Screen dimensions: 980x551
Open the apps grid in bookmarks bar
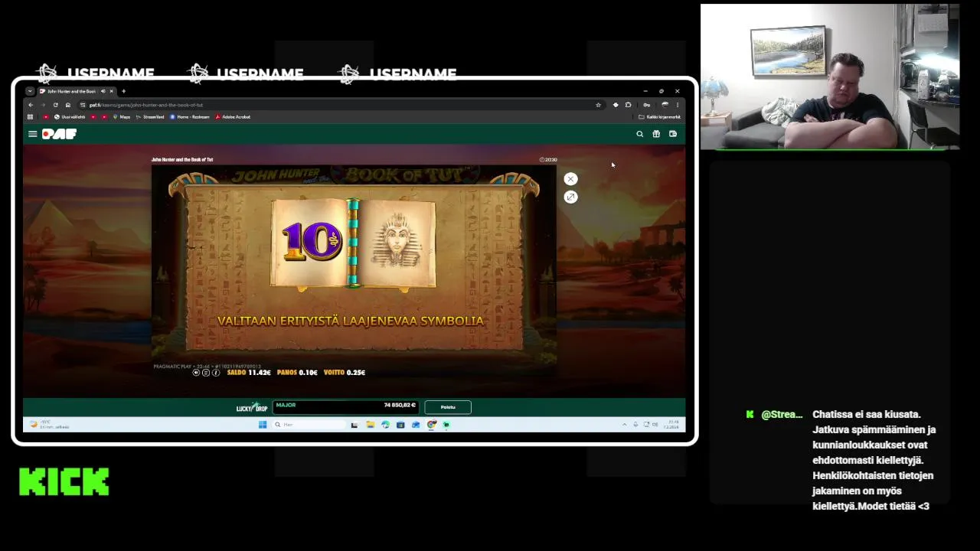pyautogui.click(x=31, y=117)
